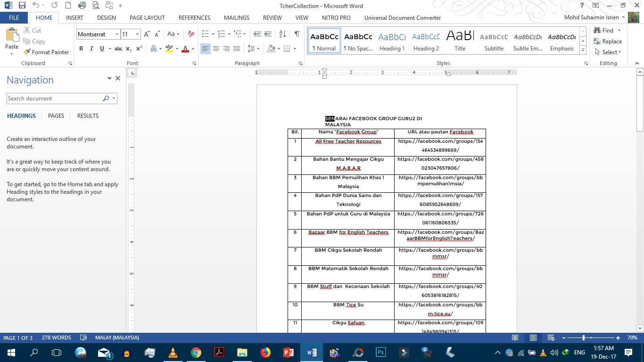Viewport: 644px width, 362px height.
Task: Show PAGES in Navigation pane
Action: [56, 116]
